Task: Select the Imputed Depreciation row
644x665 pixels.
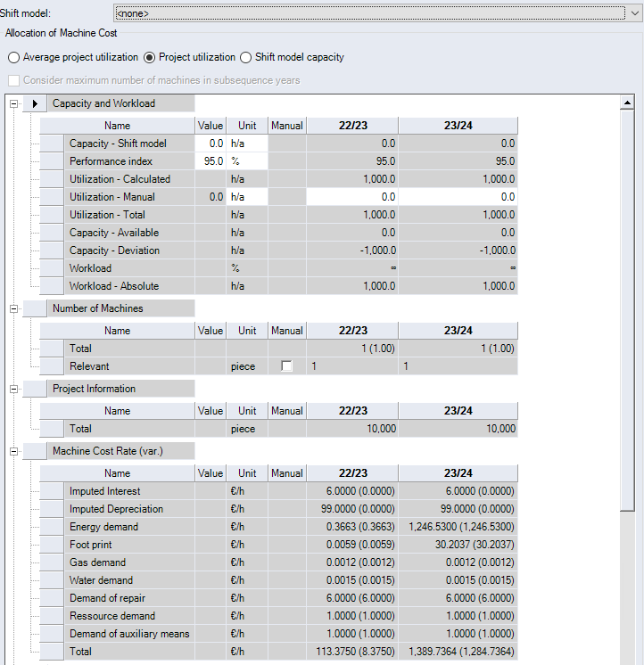Action: (278, 509)
